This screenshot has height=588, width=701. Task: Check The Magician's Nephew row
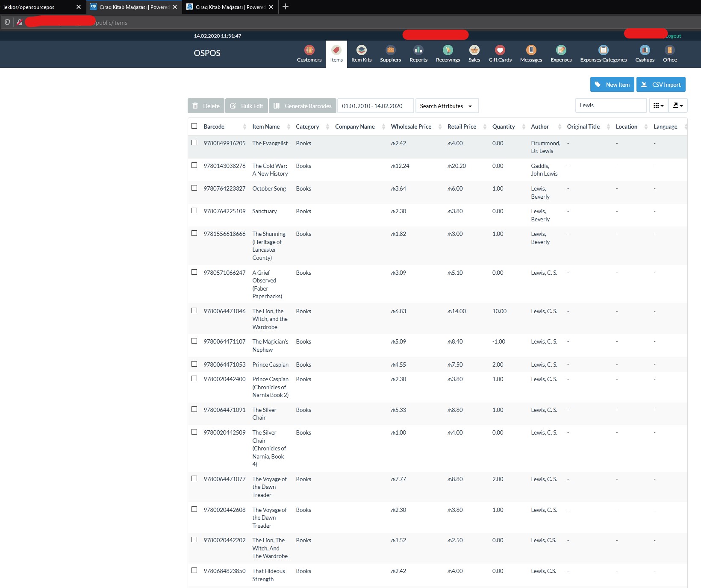194,341
